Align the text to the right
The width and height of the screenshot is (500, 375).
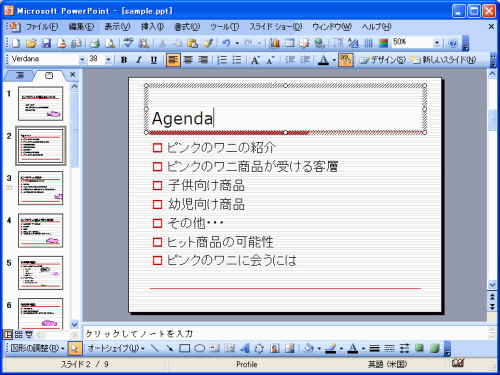coord(203,60)
